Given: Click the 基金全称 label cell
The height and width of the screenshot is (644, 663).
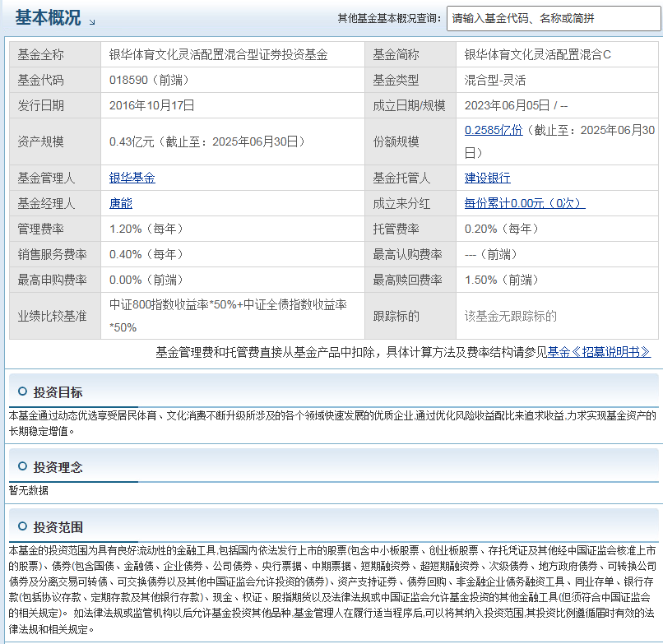Looking at the screenshot, I should (55, 54).
